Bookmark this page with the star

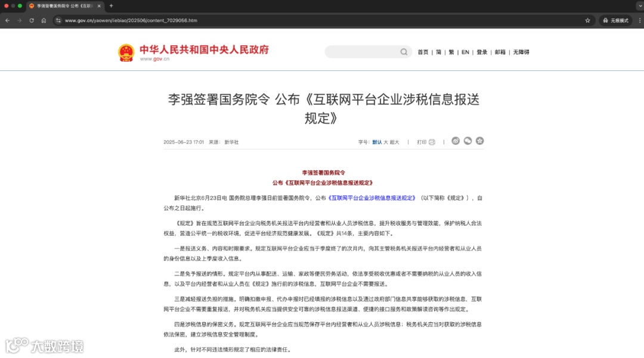point(588,20)
